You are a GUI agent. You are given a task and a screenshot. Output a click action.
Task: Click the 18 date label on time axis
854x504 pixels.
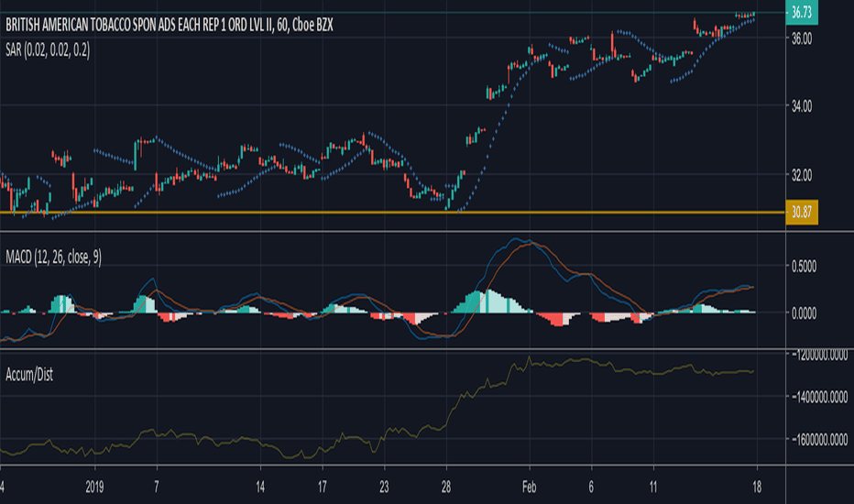(757, 488)
